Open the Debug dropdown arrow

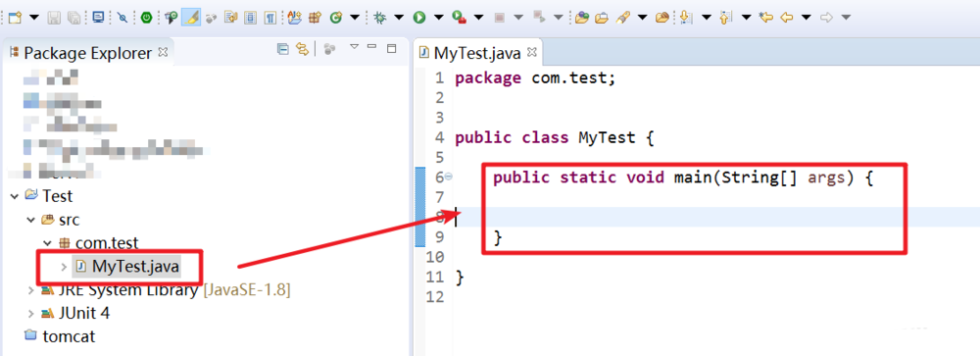pos(399,18)
